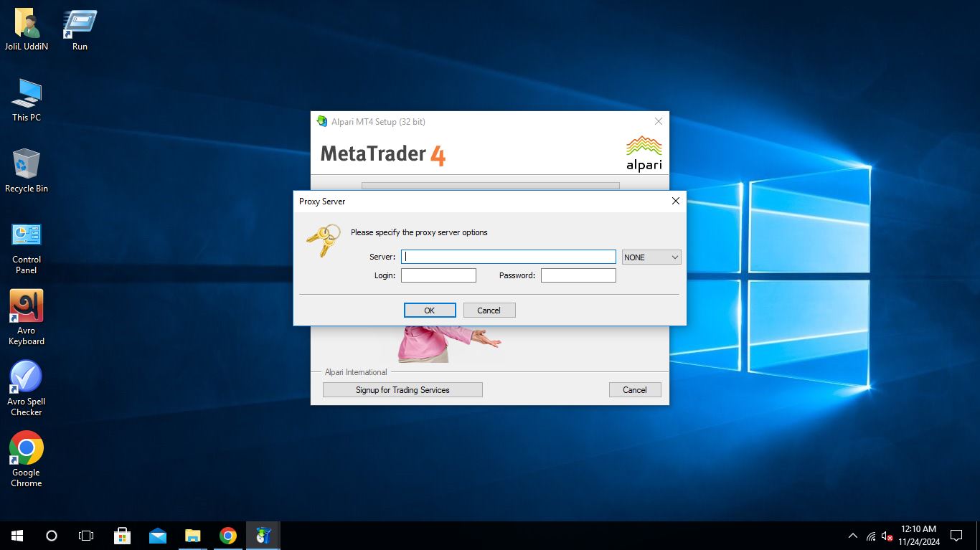Close the Proxy Server dialog window
Screen dimensions: 980x550
(675, 201)
